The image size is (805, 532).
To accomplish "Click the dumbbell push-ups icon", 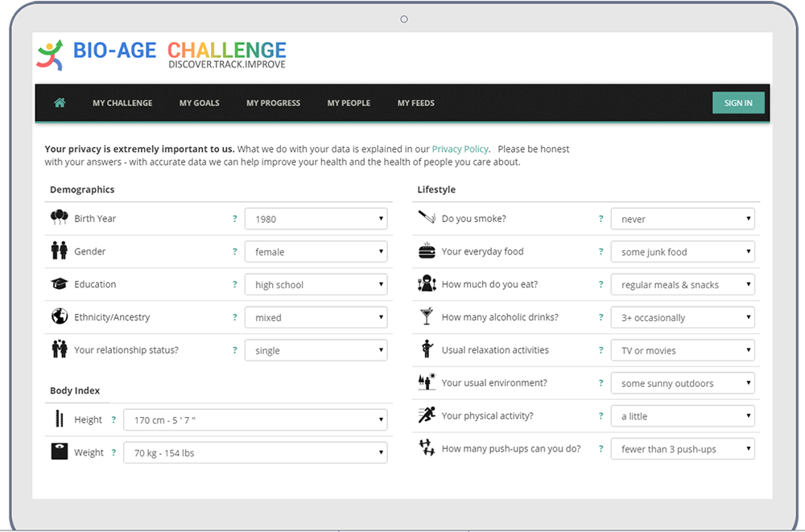I will click(427, 447).
